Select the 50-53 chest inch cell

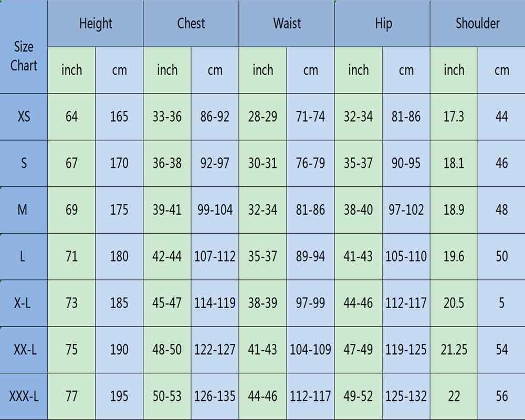tap(167, 396)
